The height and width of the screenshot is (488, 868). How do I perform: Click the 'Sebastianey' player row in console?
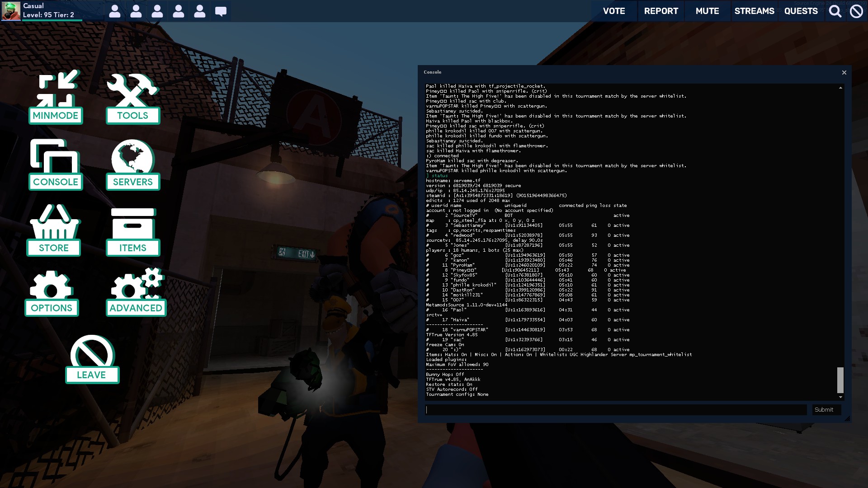tap(528, 225)
